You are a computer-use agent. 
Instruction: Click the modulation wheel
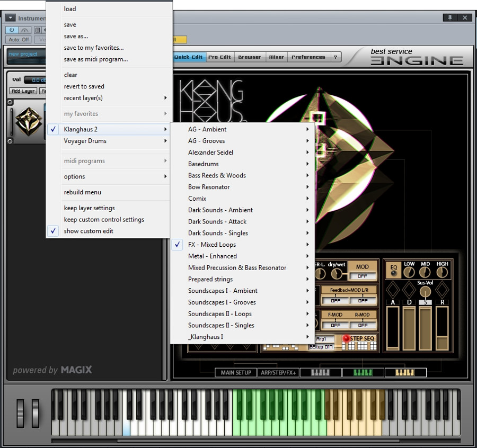[x=36, y=413]
